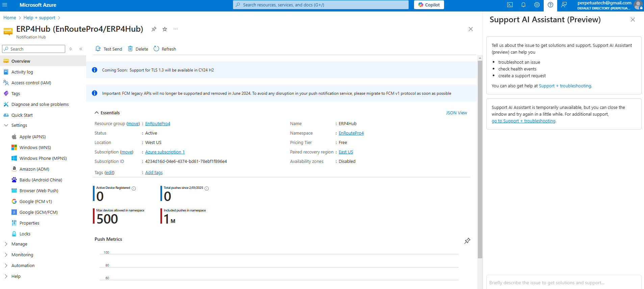
Task: Click Delete in the toolbar
Action: [138, 49]
